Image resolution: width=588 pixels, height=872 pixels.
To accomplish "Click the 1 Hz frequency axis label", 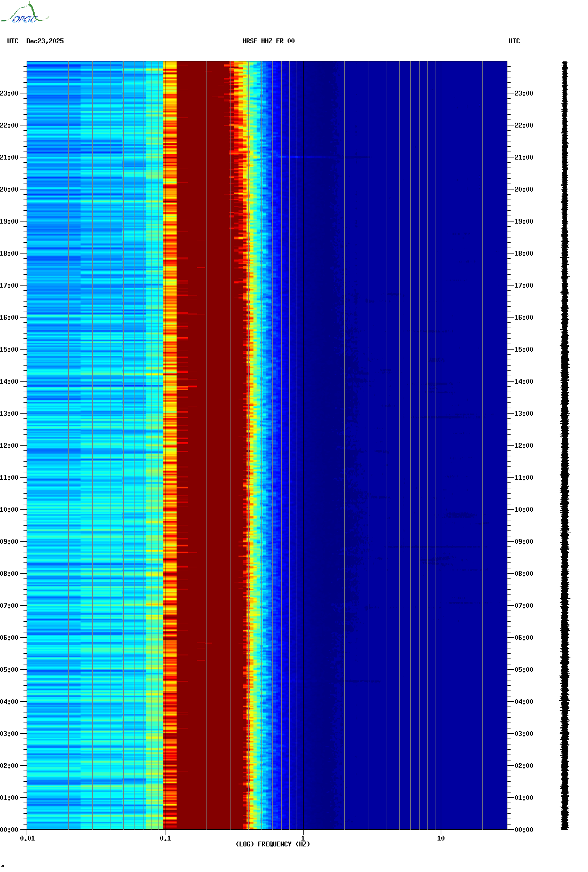I will pyautogui.click(x=303, y=838).
